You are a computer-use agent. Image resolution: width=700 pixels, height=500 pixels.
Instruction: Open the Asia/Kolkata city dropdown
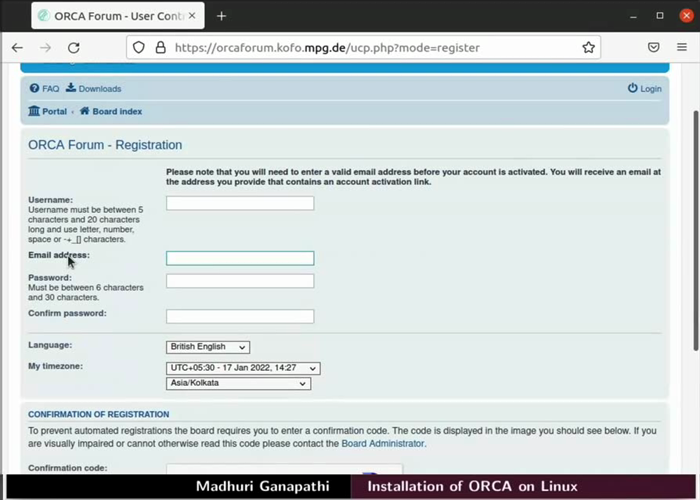[238, 383]
